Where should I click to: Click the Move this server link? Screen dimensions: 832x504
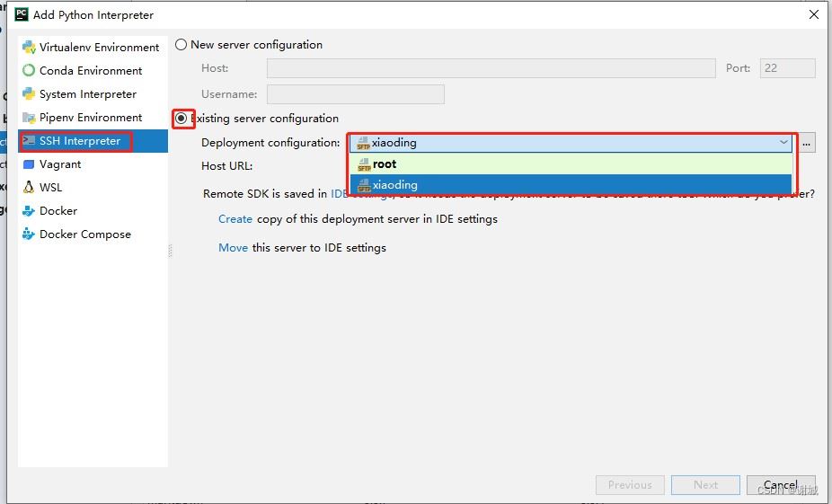click(x=233, y=248)
